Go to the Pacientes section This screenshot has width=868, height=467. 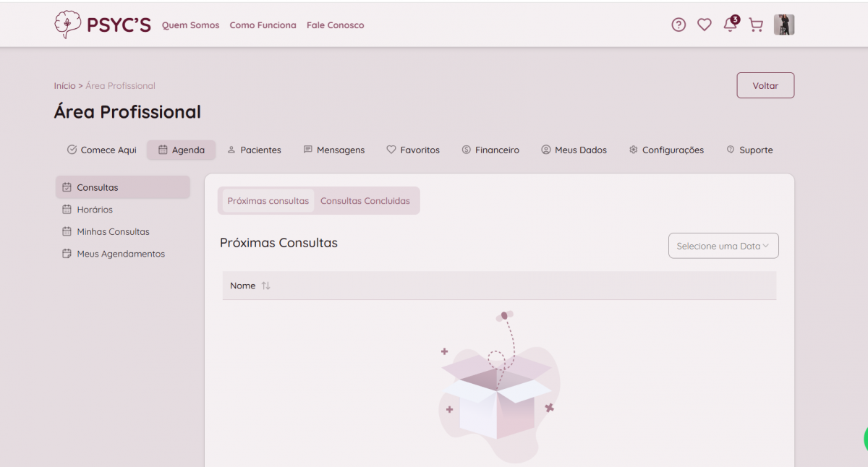point(254,150)
